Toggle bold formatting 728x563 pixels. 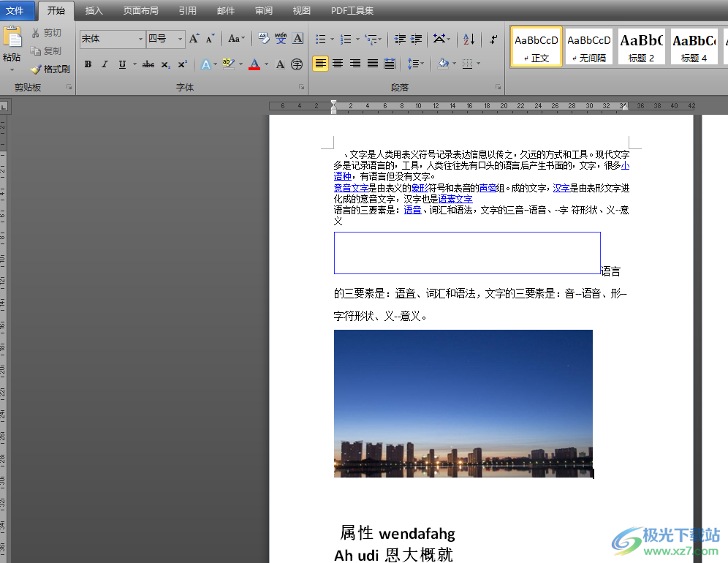[x=88, y=64]
